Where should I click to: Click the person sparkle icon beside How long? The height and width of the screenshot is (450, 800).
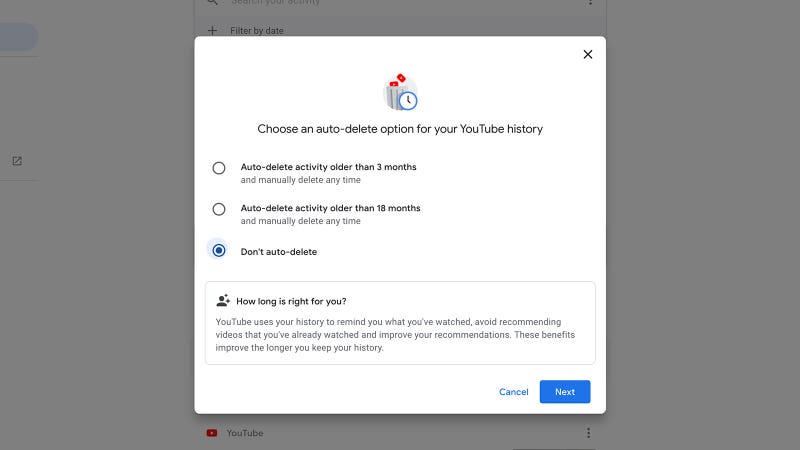pyautogui.click(x=223, y=301)
